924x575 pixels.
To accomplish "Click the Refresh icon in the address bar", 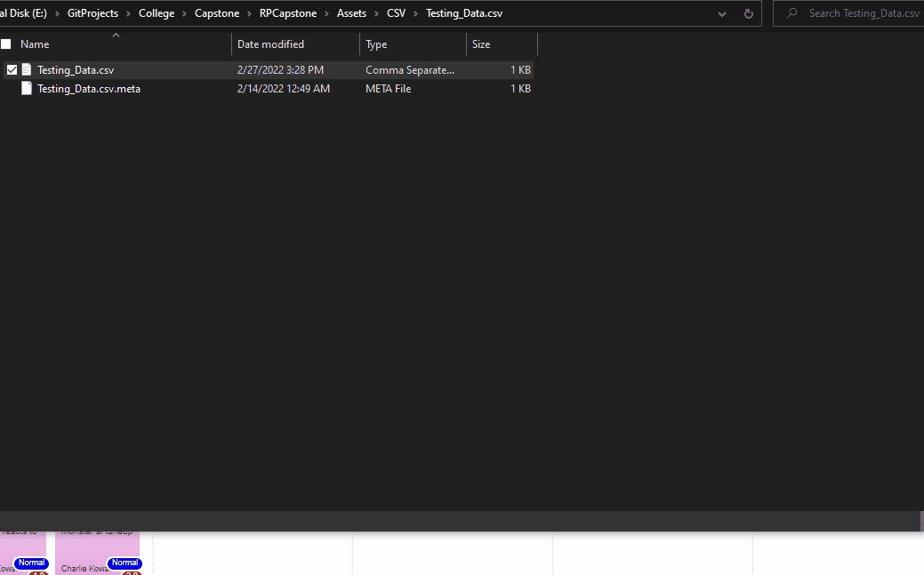I will (x=749, y=13).
